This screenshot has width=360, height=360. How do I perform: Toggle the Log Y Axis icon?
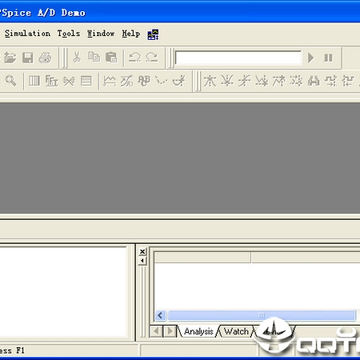point(86,81)
